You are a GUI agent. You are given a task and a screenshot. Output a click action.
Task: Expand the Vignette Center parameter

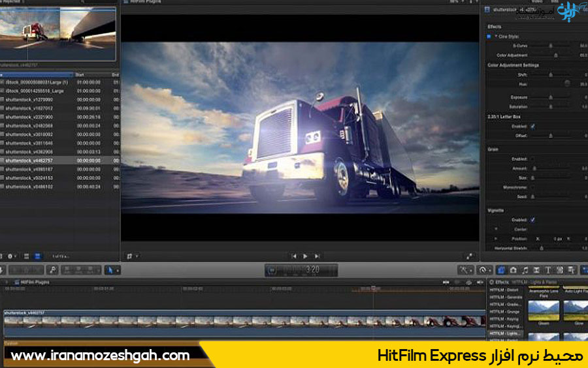pos(496,229)
